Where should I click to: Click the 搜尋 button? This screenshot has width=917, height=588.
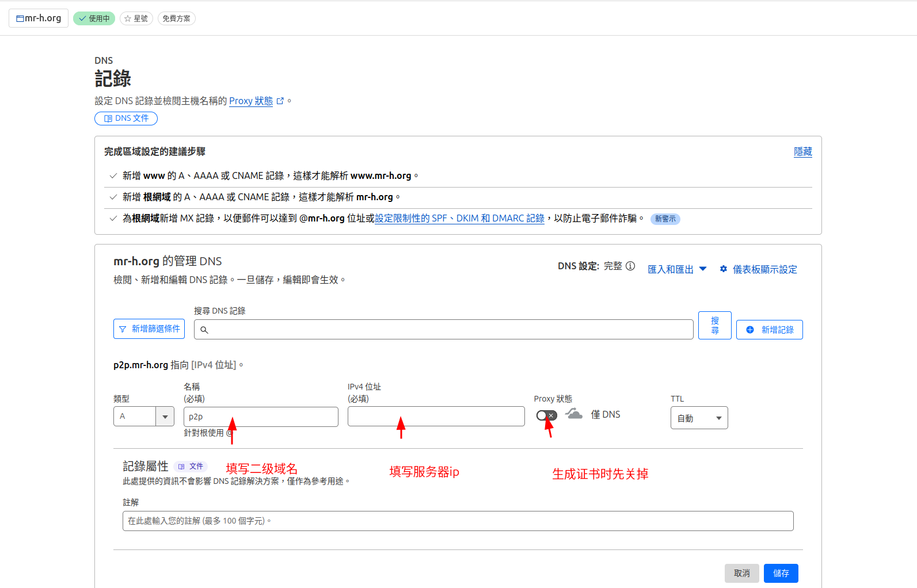click(x=715, y=325)
